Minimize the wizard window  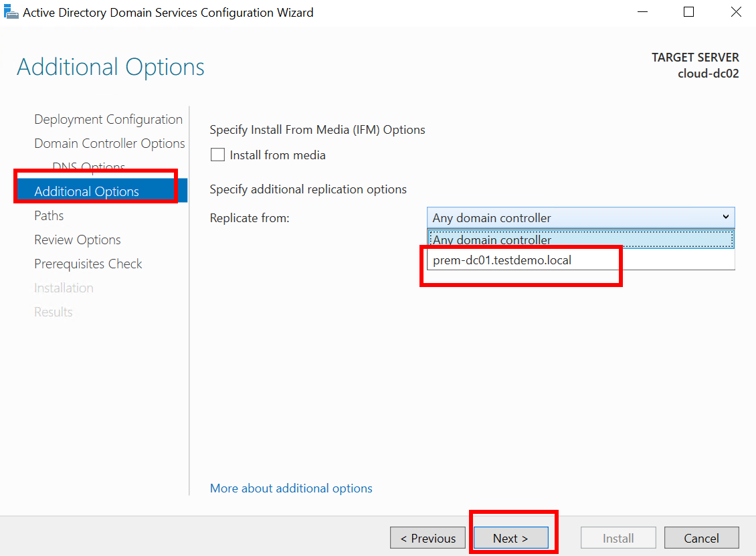[642, 12]
